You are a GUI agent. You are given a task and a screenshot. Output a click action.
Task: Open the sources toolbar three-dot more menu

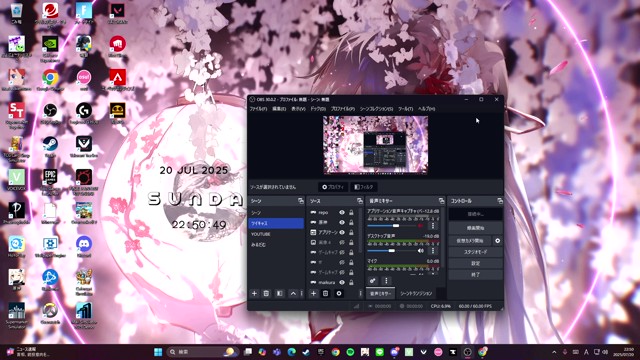tap(360, 293)
